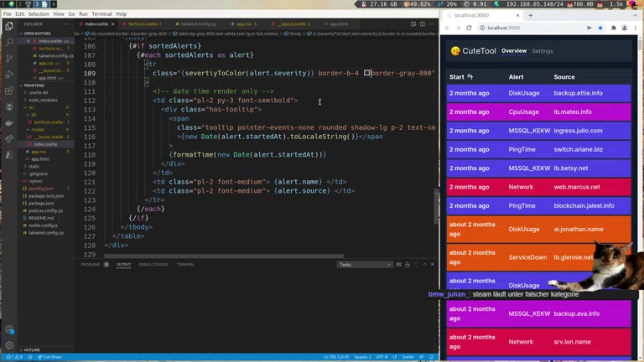Close the bottom panel
The width and height of the screenshot is (644, 362).
tap(432, 265)
